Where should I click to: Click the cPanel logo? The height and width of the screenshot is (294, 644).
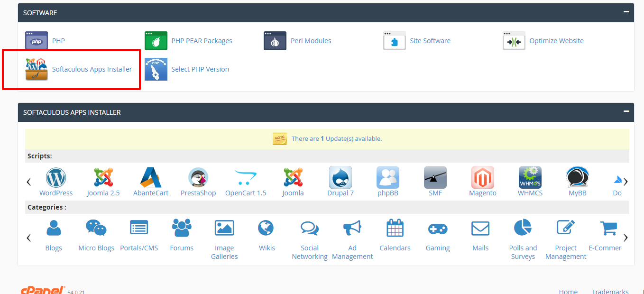[43, 290]
